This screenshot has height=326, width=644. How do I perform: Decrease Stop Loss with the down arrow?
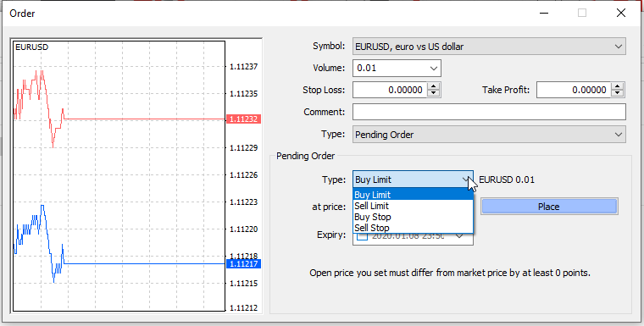pyautogui.click(x=433, y=93)
